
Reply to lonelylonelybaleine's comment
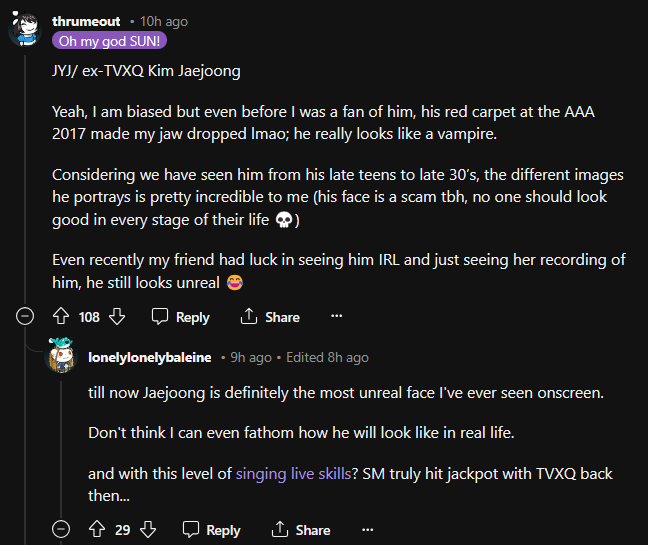[x=212, y=530]
